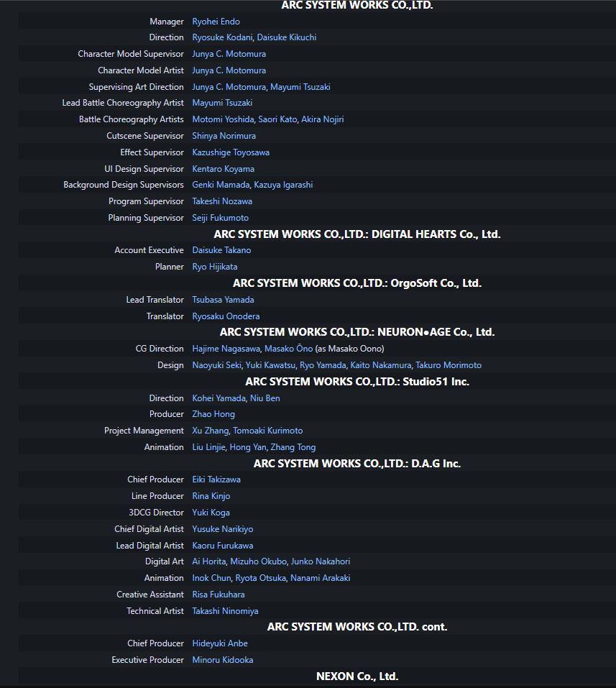Open Motomi Yoshida's profile link
The width and height of the screenshot is (616, 688).
223,119
